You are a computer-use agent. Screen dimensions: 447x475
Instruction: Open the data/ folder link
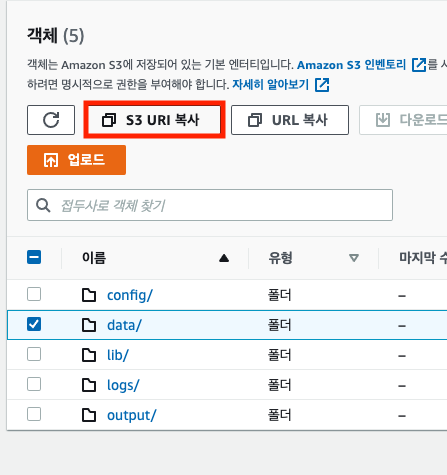pyautogui.click(x=124, y=325)
